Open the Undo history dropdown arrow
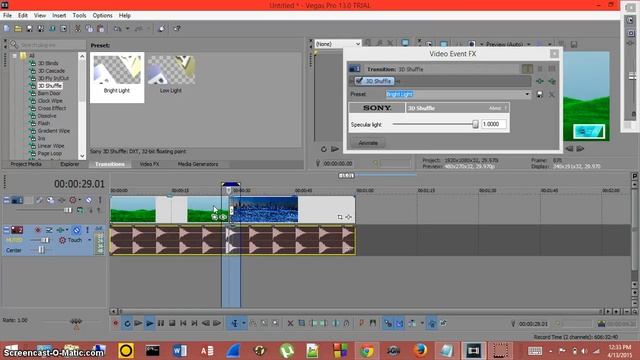The height and width of the screenshot is (360, 640). point(127,29)
